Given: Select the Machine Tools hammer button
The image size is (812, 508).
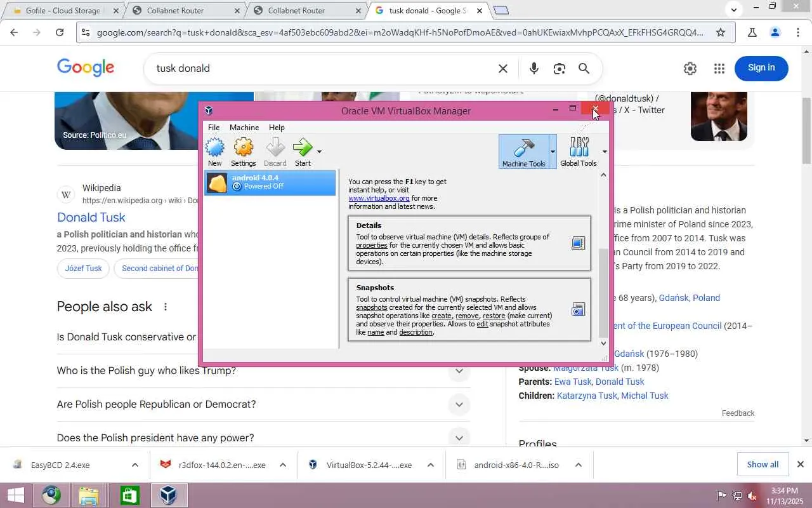Looking at the screenshot, I should [523, 151].
